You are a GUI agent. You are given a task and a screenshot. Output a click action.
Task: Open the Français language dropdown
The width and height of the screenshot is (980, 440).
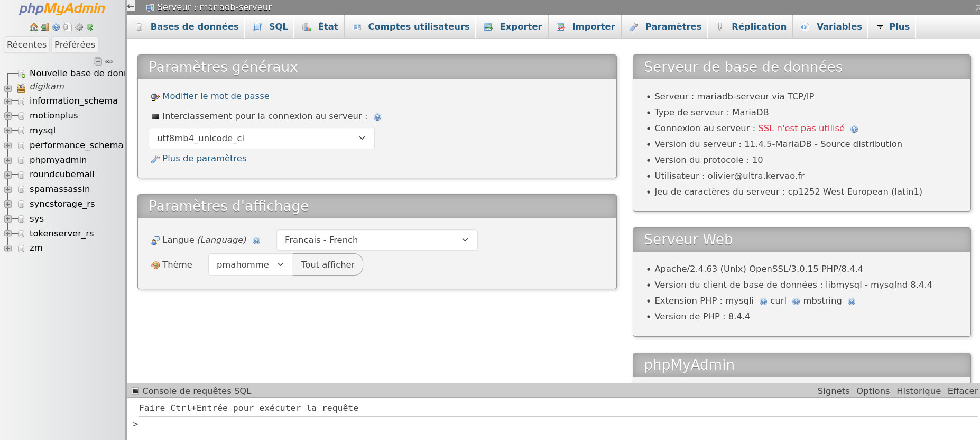pos(376,240)
